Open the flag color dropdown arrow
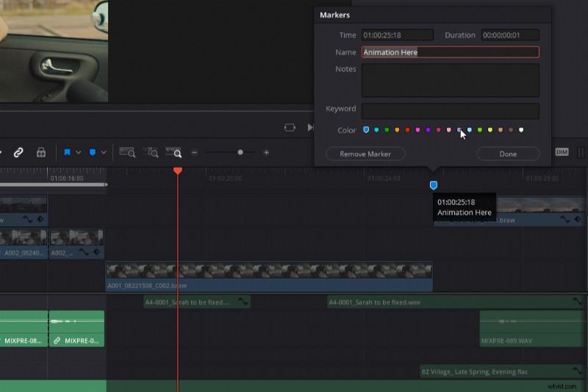The width and height of the screenshot is (588, 392). pos(79,152)
